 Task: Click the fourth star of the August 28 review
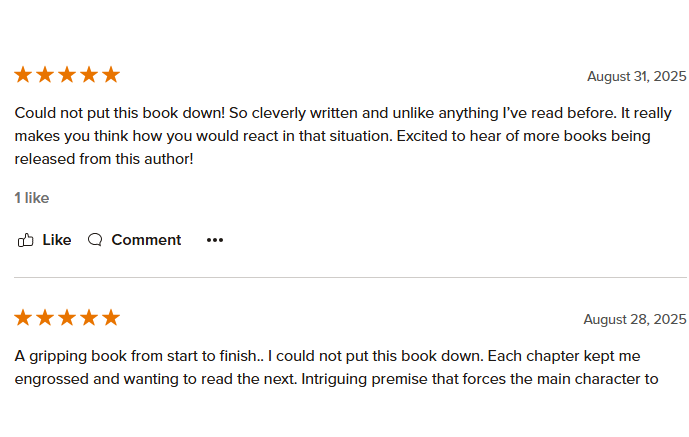point(89,318)
